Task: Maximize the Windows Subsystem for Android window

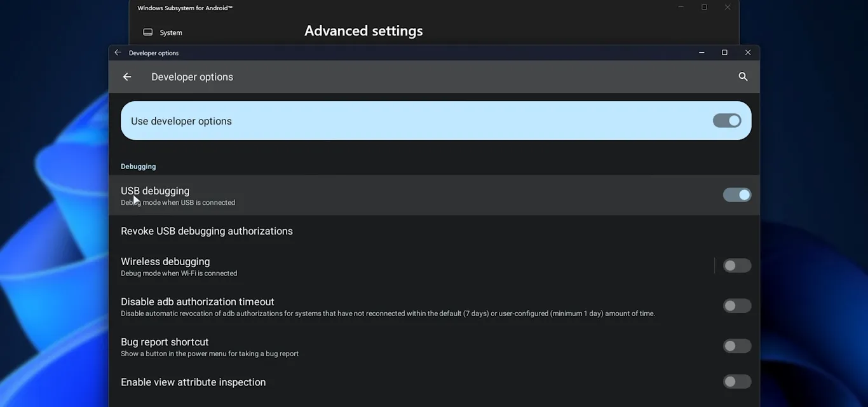Action: (x=704, y=8)
